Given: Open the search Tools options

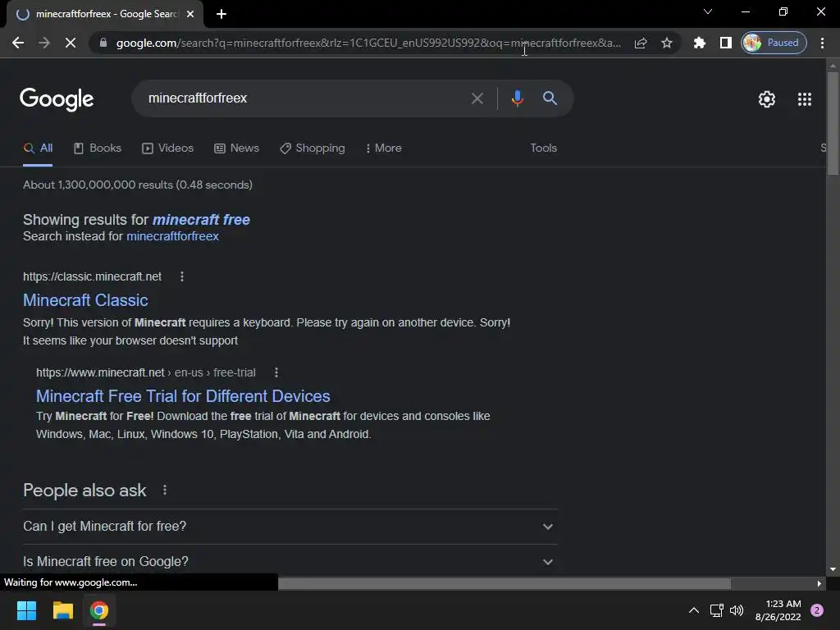Looking at the screenshot, I should click(543, 148).
